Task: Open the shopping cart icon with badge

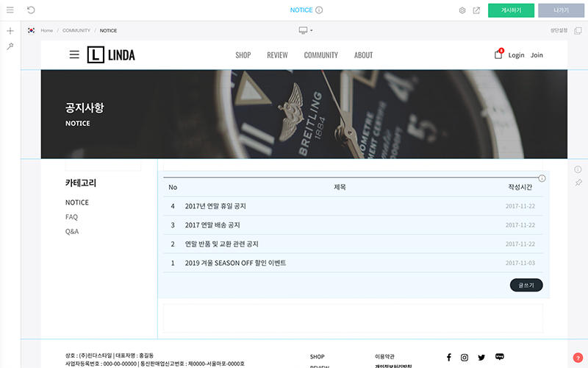Action: point(498,54)
